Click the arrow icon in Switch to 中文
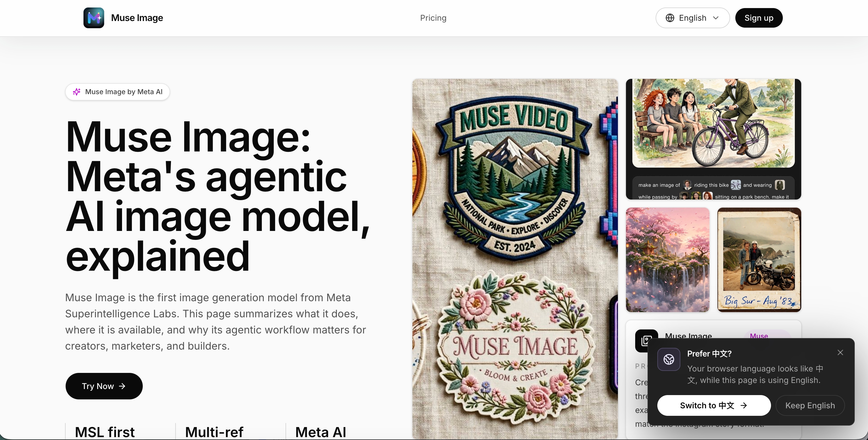 point(744,405)
